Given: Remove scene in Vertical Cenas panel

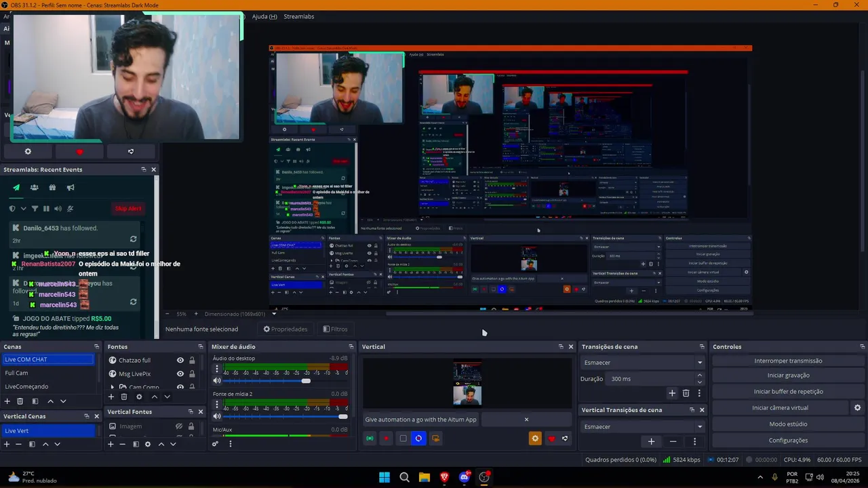Looking at the screenshot, I should pos(19,444).
